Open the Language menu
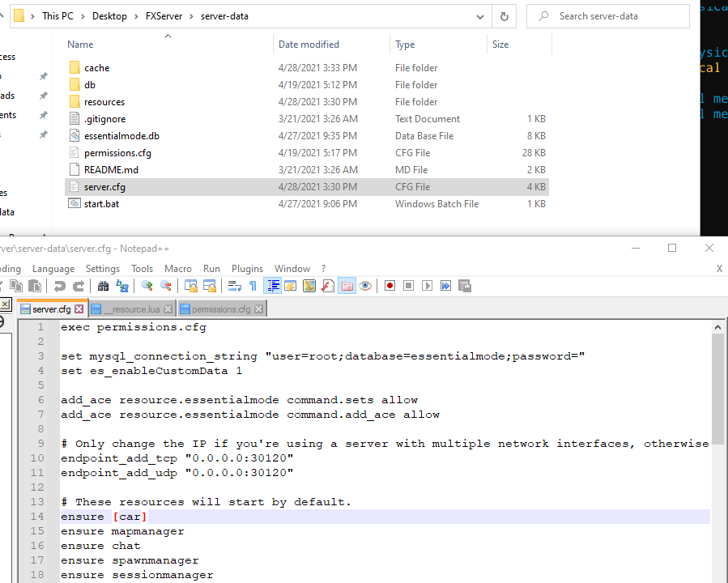 (53, 269)
